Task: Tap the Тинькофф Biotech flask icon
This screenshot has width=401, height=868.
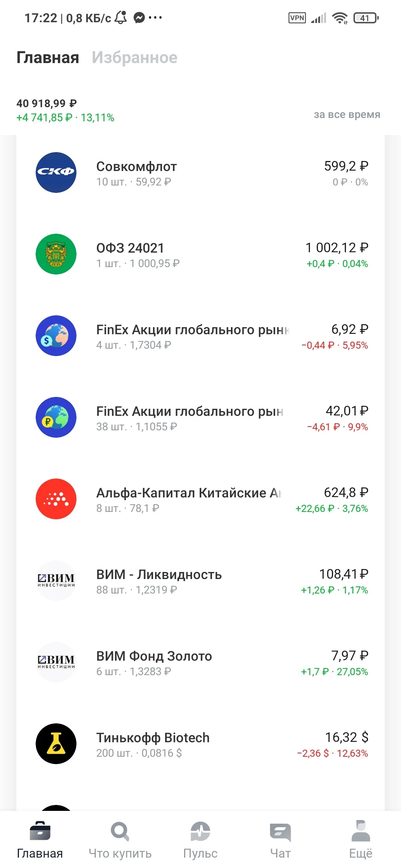Action: click(56, 744)
